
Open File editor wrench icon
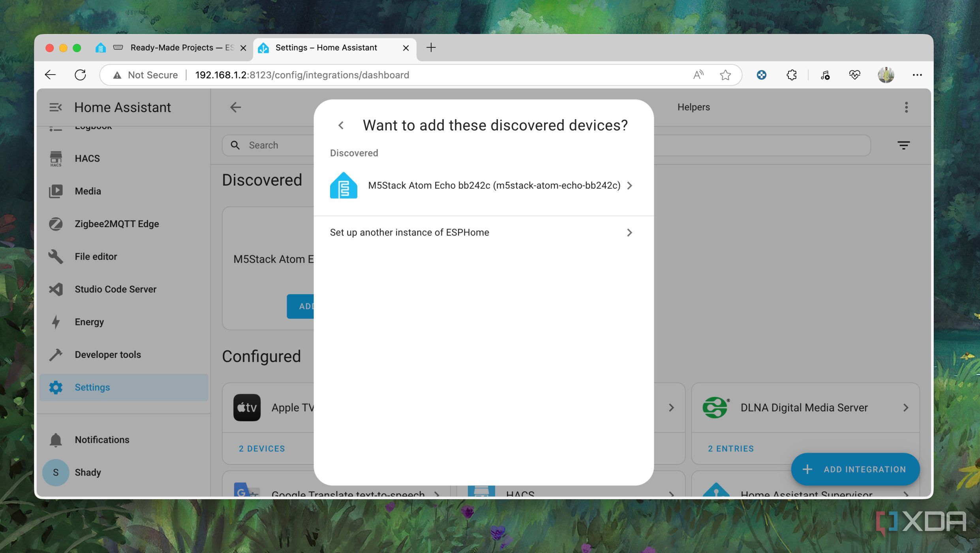pos(56,257)
